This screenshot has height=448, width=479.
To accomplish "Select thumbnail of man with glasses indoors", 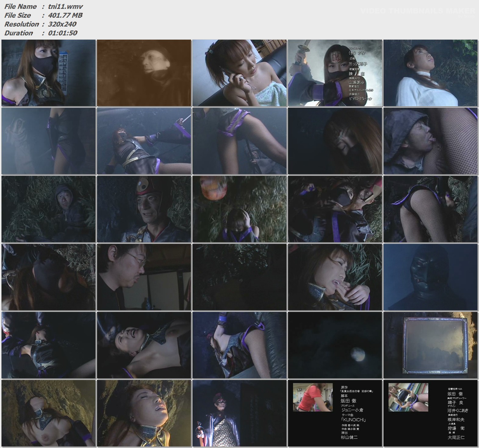I will 144,277.
